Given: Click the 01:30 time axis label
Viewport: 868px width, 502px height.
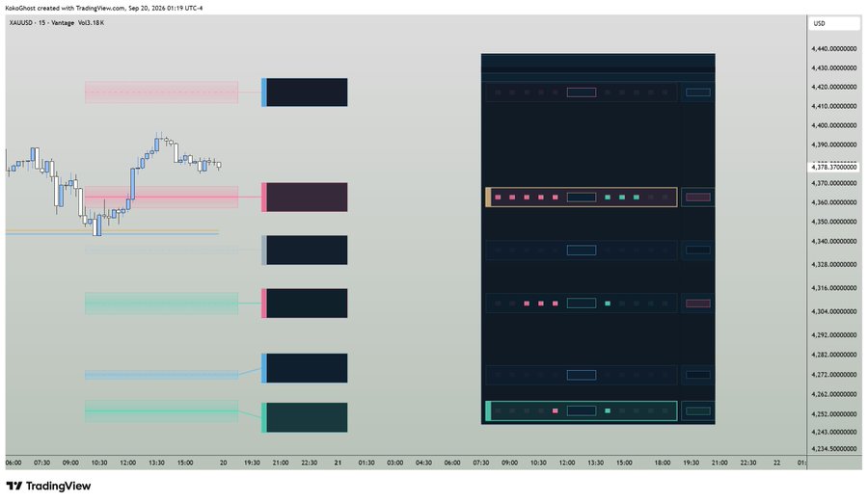Looking at the screenshot, I should pos(366,462).
